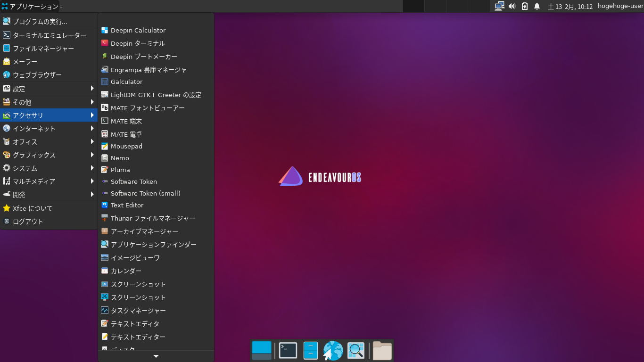Collapse the アクセサリ category

point(49,115)
